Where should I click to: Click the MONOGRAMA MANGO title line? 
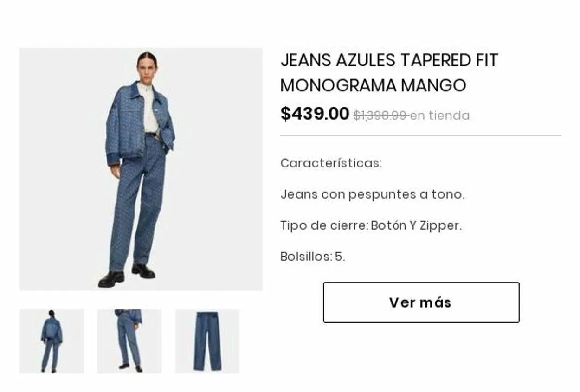pos(374,85)
